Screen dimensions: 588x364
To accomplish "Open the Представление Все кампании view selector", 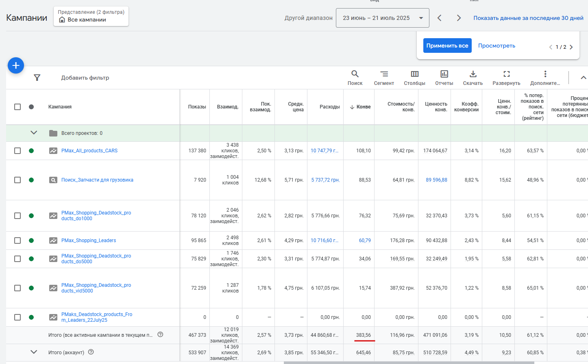I will coord(91,16).
